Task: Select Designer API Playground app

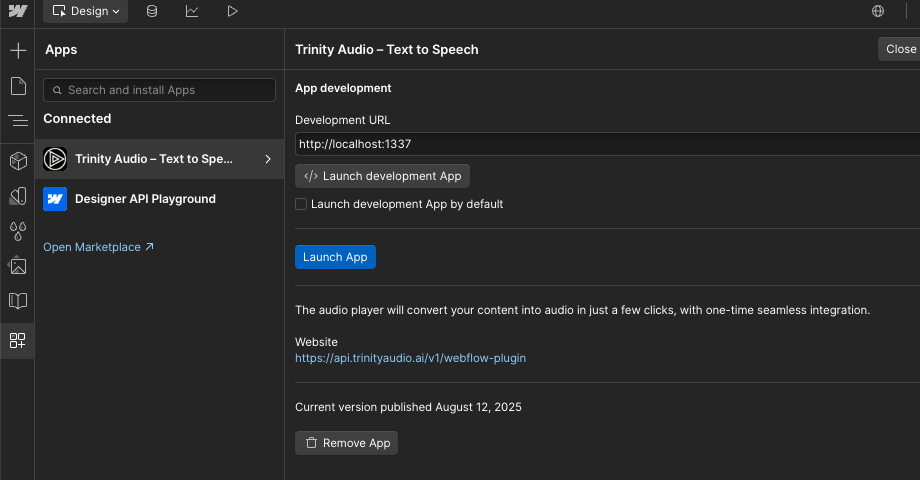Action: pyautogui.click(x=145, y=199)
